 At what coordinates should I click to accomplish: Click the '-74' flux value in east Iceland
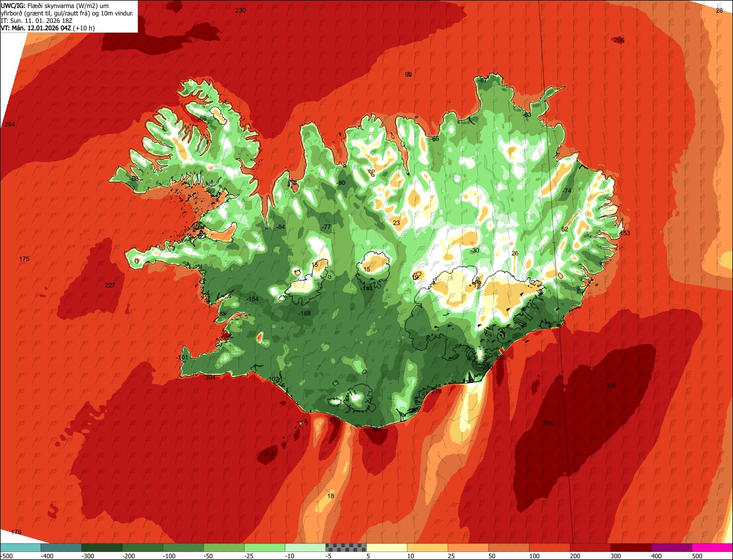pyautogui.click(x=567, y=191)
